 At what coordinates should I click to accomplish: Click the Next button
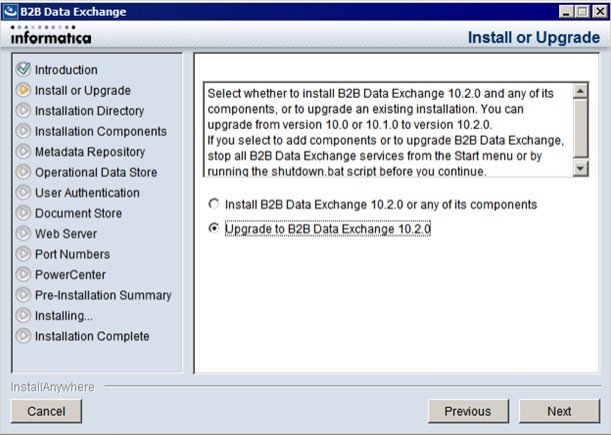pyautogui.click(x=559, y=411)
